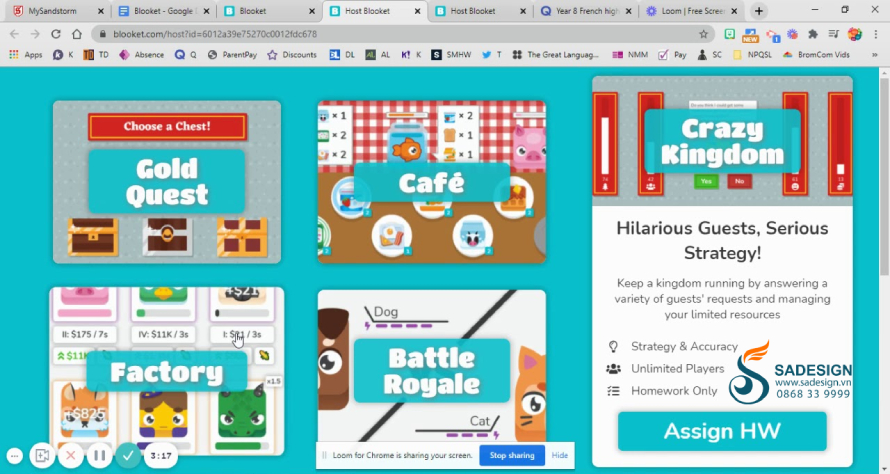Click Stop sharing in Loom bar
The width and height of the screenshot is (890, 474).
point(512,455)
